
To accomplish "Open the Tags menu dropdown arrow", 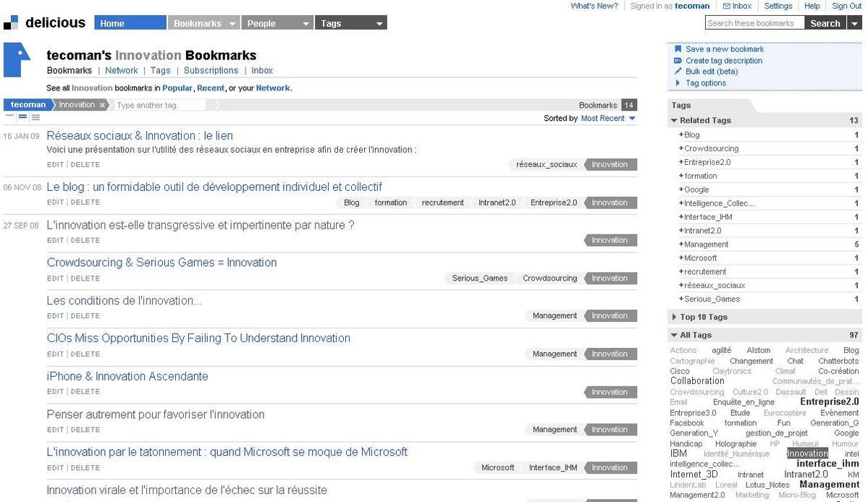I will [379, 23].
